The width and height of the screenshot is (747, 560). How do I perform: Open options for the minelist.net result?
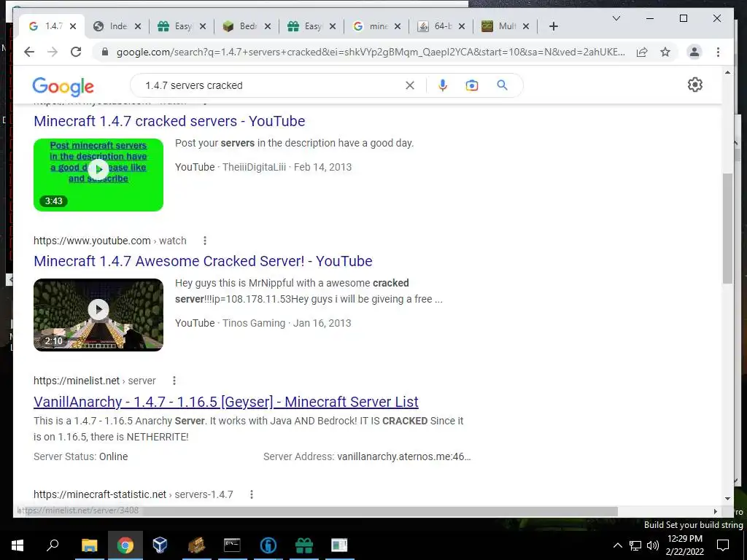[174, 381]
